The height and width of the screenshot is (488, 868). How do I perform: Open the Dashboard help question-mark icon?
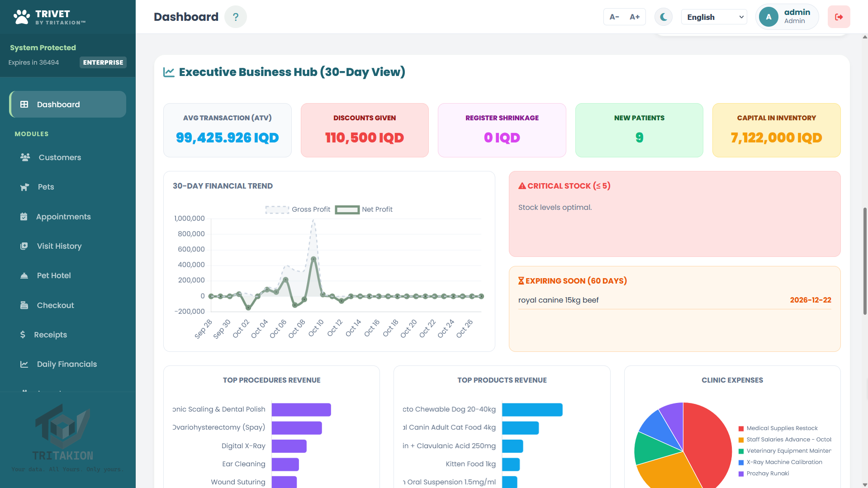click(235, 17)
